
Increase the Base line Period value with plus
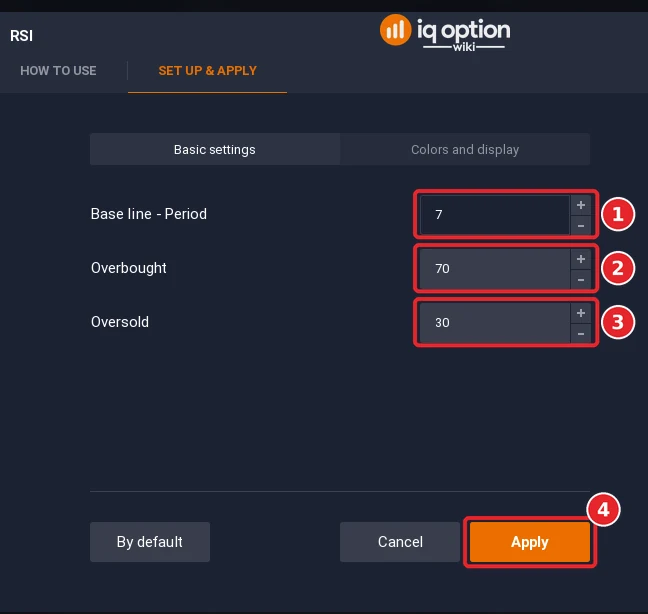click(581, 205)
